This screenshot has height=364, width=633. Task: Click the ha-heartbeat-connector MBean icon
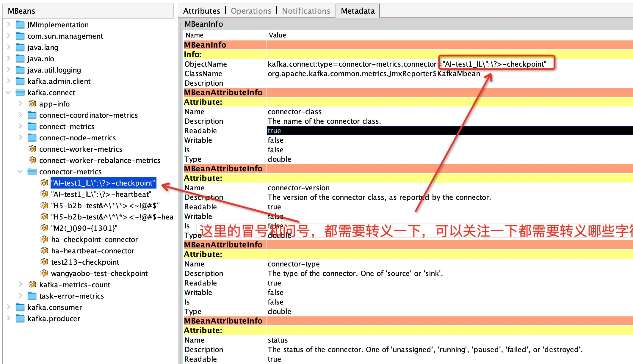(44, 251)
